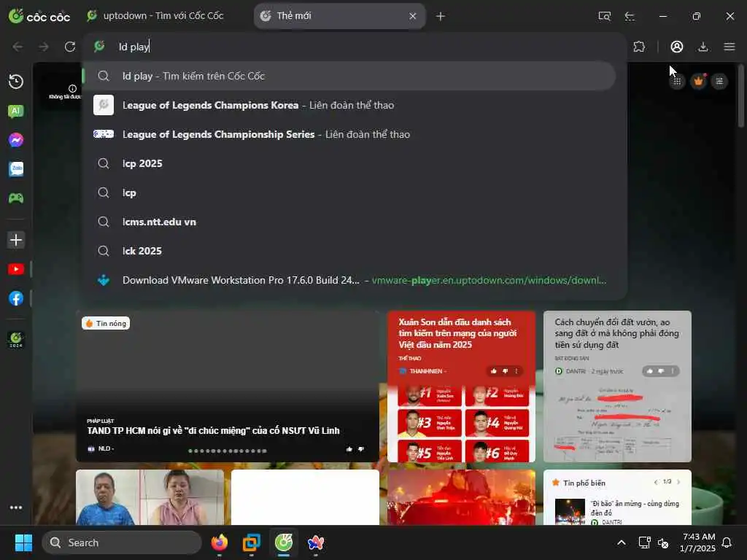Open the user profile icon
This screenshot has height=560, width=747.
[676, 47]
